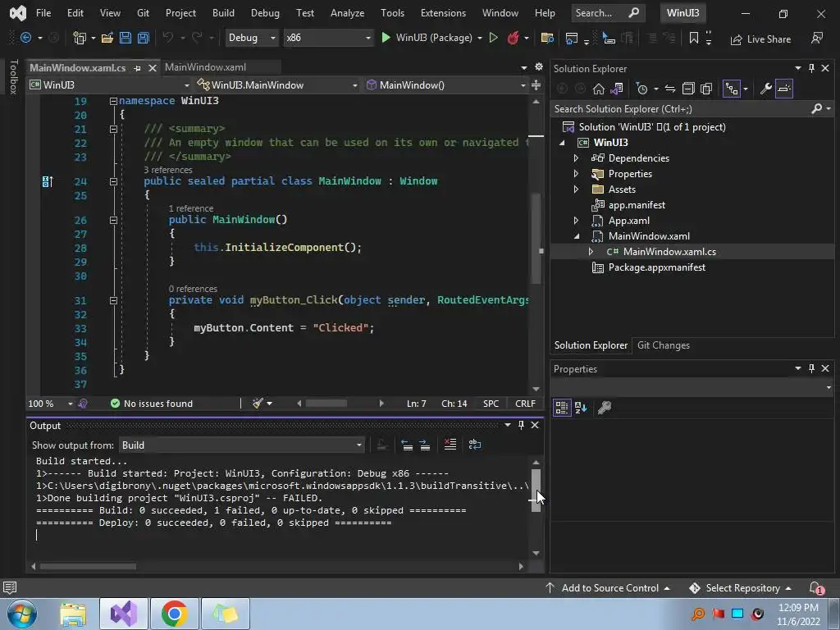
Task: Collapse namespace WinUI3 code block
Action: click(x=113, y=101)
